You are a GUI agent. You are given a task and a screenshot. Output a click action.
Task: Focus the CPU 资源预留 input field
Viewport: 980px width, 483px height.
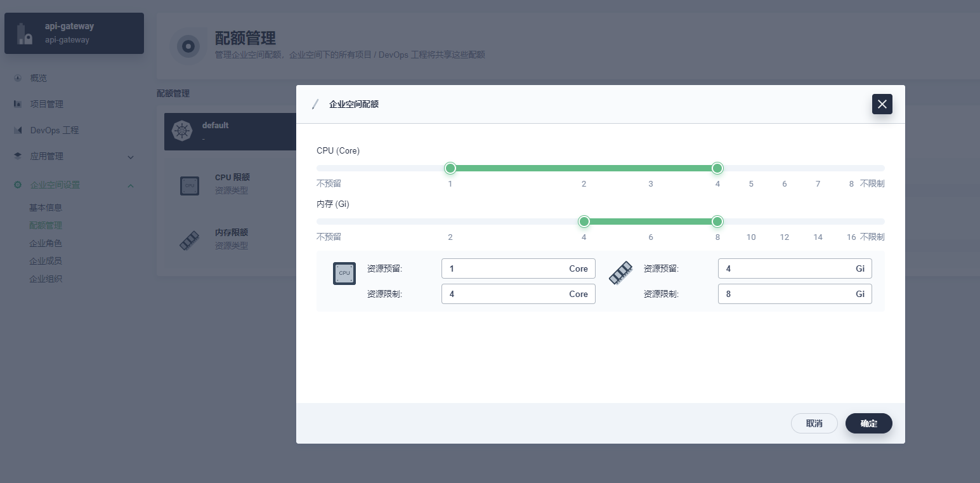518,268
